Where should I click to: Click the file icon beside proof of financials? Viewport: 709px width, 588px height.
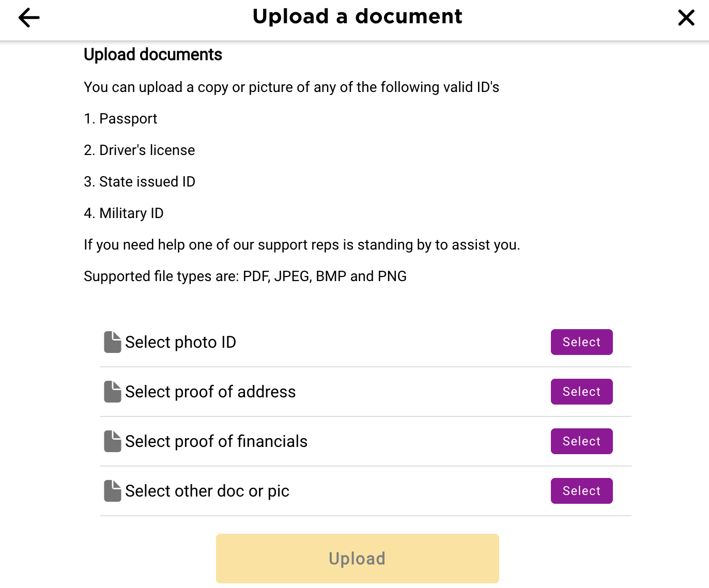(113, 441)
